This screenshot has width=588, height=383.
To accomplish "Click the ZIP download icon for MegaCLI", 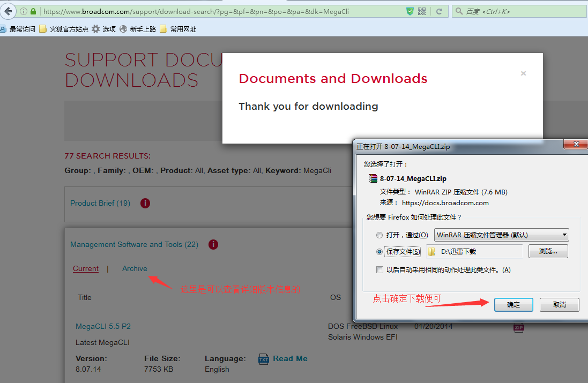I will point(518,327).
